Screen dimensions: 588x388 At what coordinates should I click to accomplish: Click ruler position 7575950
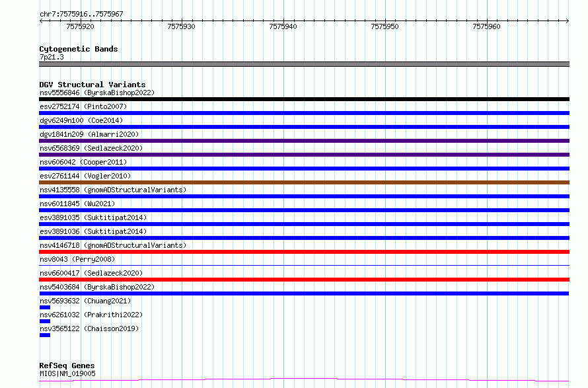(385, 26)
